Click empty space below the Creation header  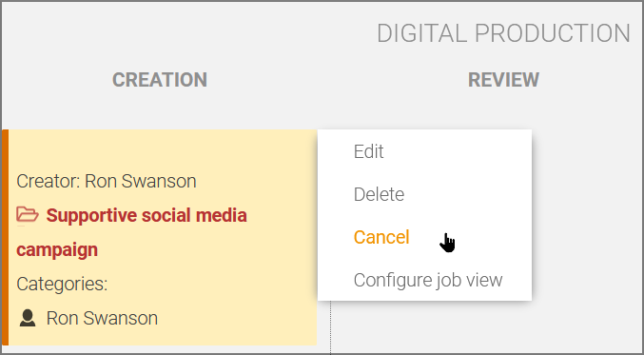coord(160,111)
